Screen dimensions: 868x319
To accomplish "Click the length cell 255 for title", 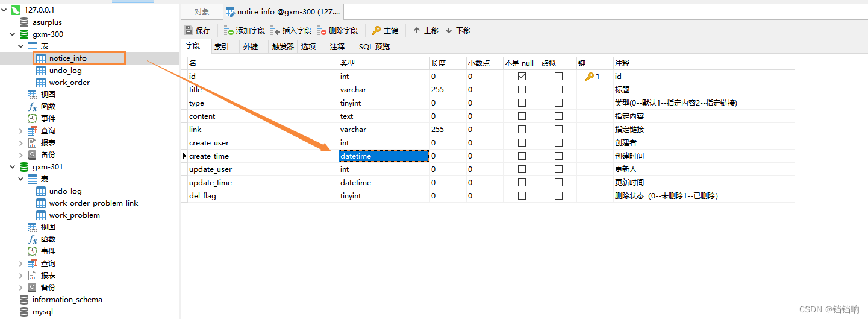I will (448, 90).
